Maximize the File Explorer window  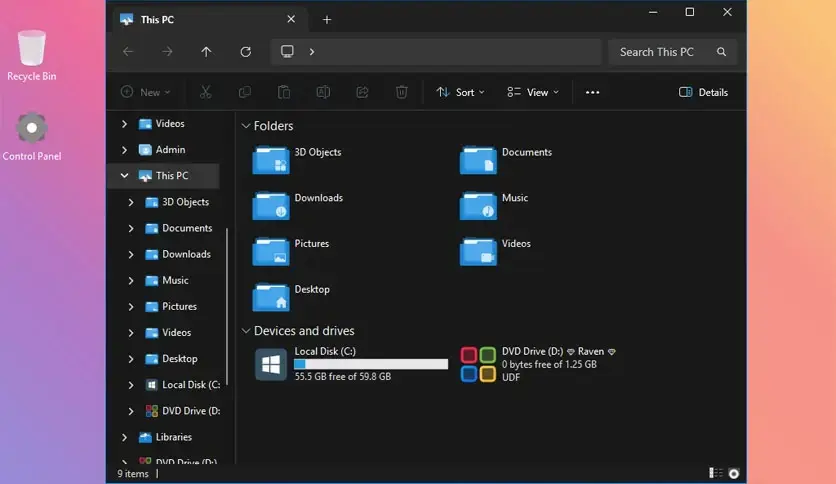[690, 12]
